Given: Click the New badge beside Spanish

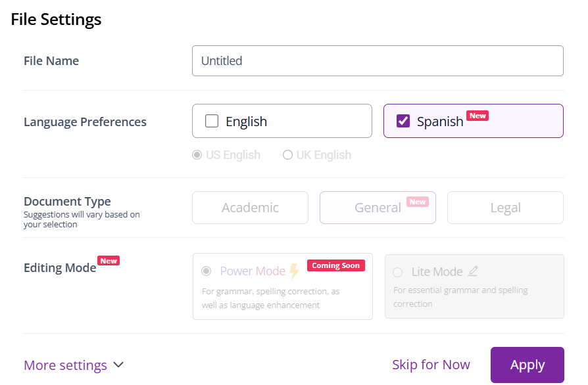Looking at the screenshot, I should [478, 116].
